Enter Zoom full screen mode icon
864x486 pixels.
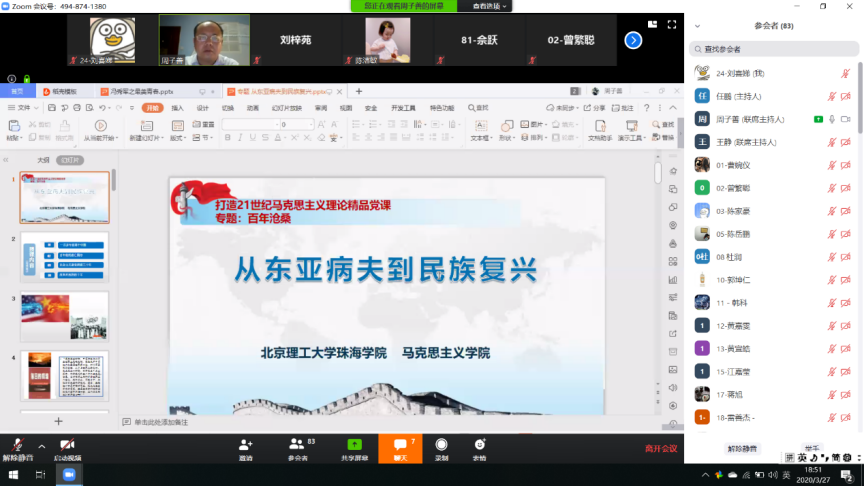point(672,24)
